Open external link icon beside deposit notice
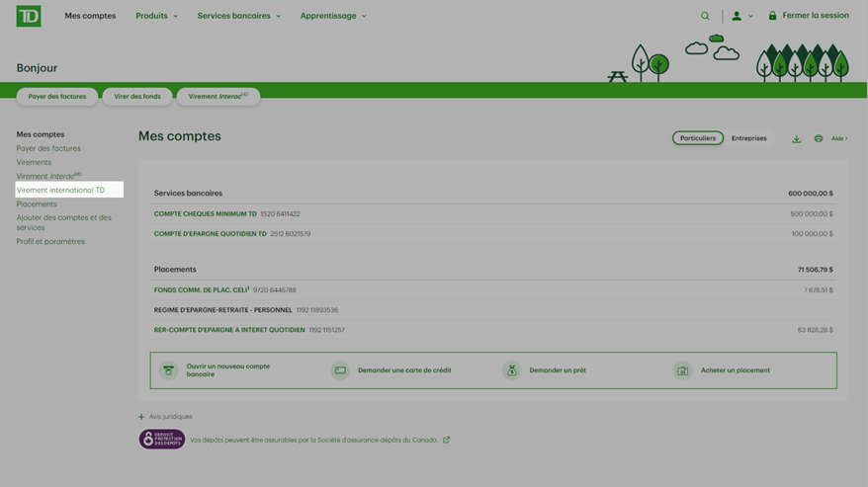Image resolution: width=868 pixels, height=487 pixels. coord(446,440)
